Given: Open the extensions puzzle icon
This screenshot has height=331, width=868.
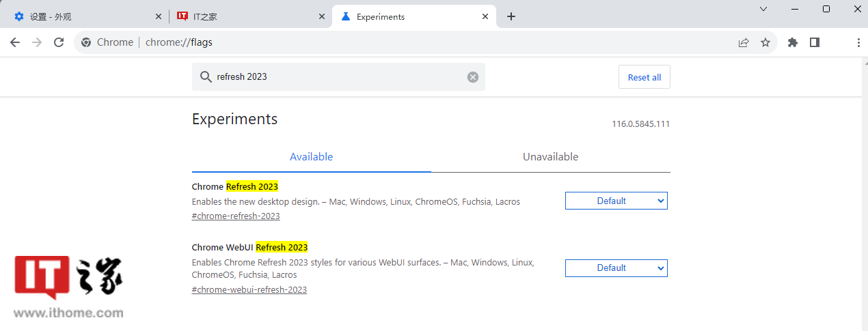Looking at the screenshot, I should [x=793, y=42].
